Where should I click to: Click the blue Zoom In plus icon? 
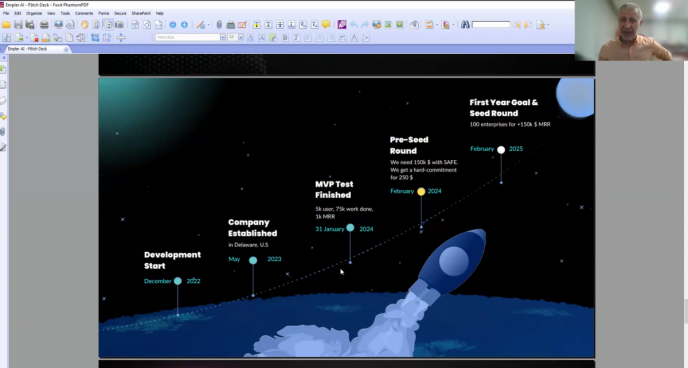(x=184, y=25)
